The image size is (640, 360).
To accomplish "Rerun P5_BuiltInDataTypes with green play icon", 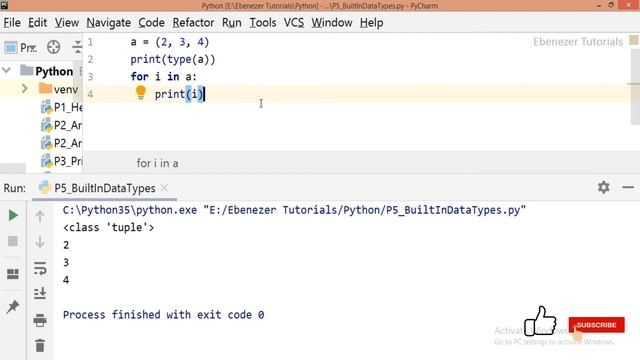I will click(x=13, y=215).
